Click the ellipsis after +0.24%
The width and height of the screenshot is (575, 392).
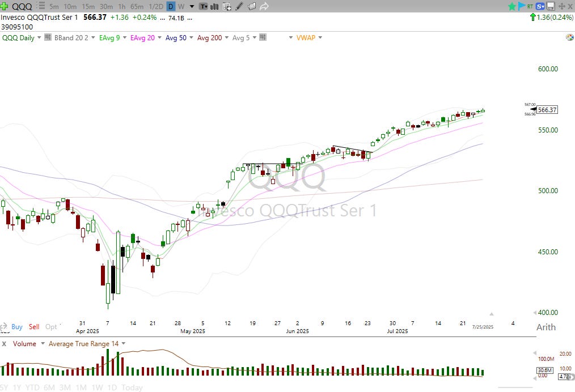pyautogui.click(x=162, y=18)
